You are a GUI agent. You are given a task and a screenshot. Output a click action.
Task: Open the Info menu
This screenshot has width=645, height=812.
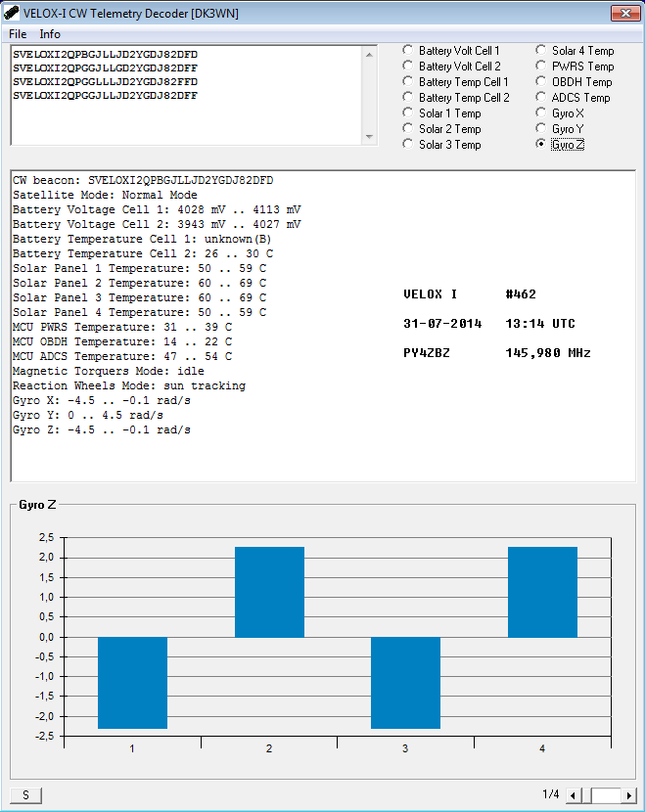point(50,34)
